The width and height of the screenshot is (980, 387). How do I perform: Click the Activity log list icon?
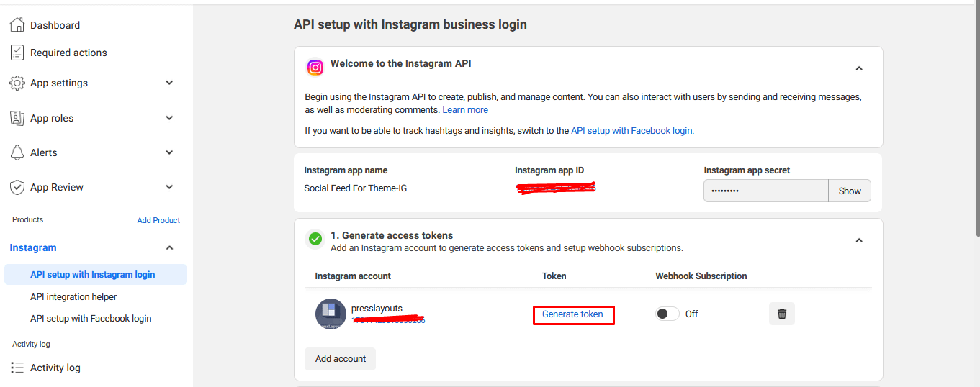click(17, 368)
